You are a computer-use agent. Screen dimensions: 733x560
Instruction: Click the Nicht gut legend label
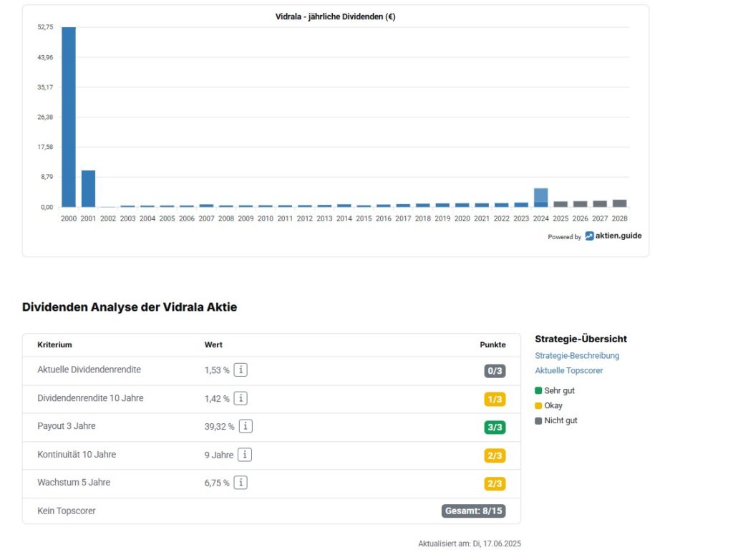(x=561, y=420)
